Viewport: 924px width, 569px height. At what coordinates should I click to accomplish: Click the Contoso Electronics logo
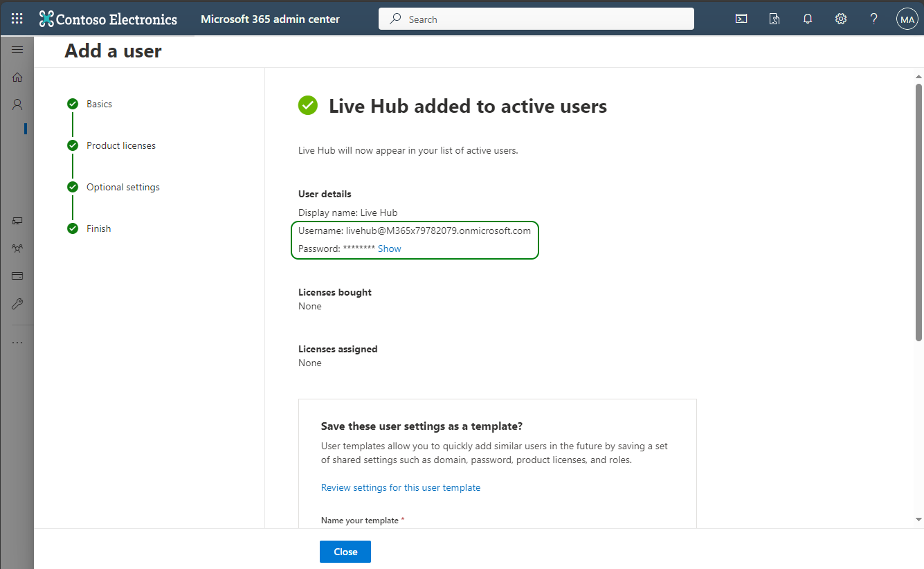(108, 19)
